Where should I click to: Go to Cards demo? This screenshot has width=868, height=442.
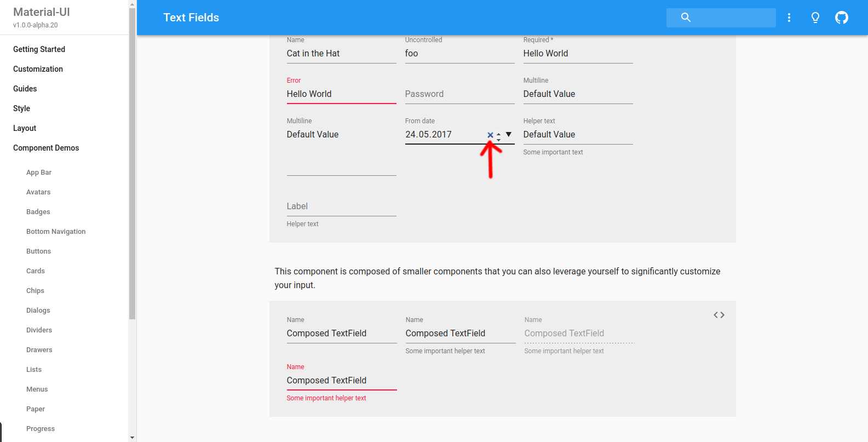[36, 271]
